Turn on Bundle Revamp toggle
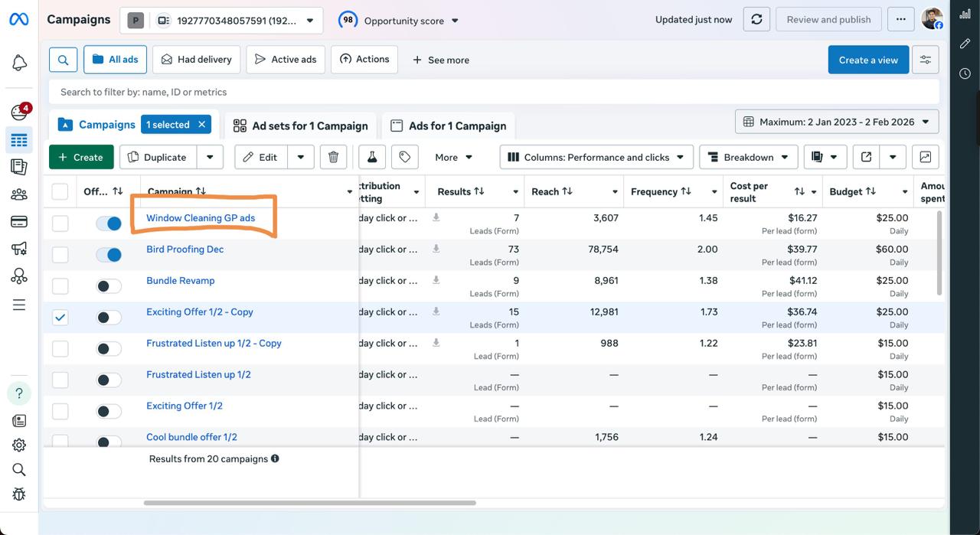 [109, 286]
